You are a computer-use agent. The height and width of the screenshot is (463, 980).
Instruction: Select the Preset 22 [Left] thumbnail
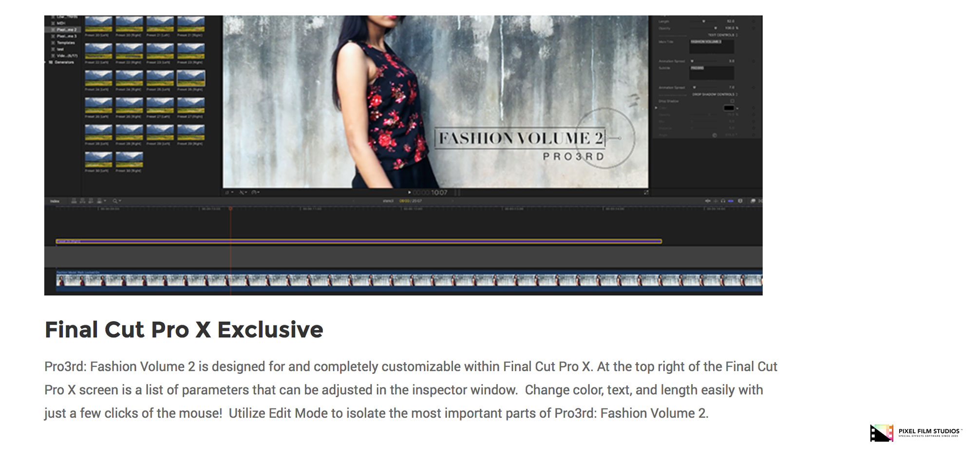tap(98, 51)
